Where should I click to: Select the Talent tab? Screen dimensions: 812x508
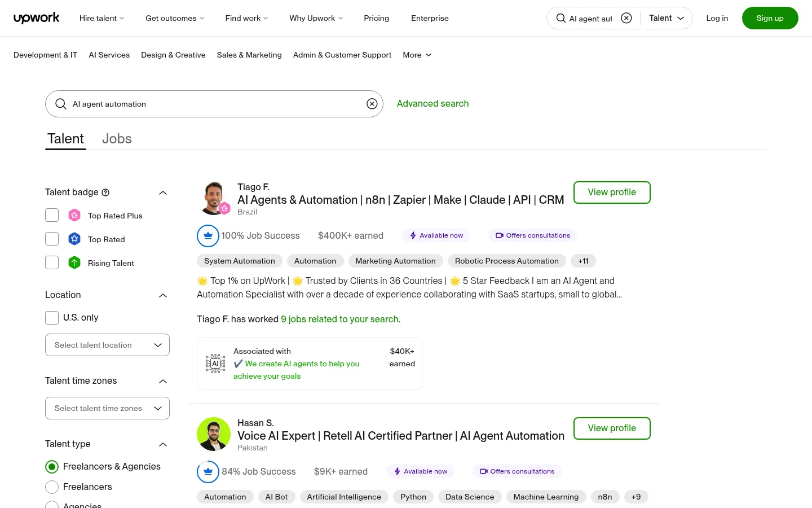click(x=65, y=139)
